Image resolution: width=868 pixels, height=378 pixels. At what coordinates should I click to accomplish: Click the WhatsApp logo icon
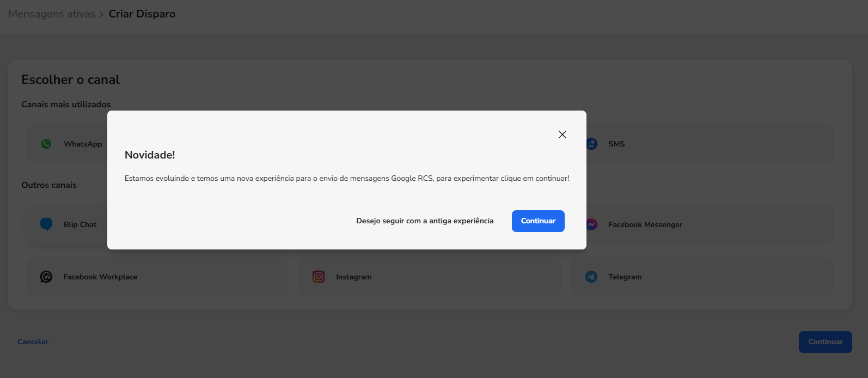pyautogui.click(x=46, y=144)
